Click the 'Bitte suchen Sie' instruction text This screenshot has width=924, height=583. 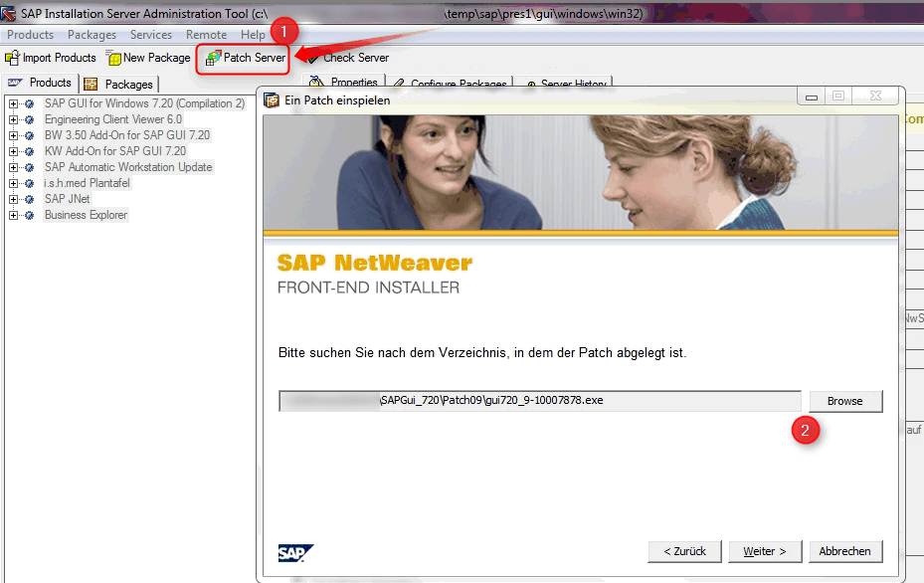click(482, 353)
